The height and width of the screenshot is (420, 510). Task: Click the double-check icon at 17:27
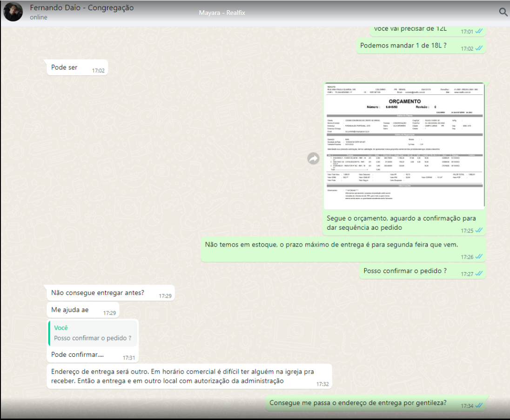pyautogui.click(x=478, y=274)
